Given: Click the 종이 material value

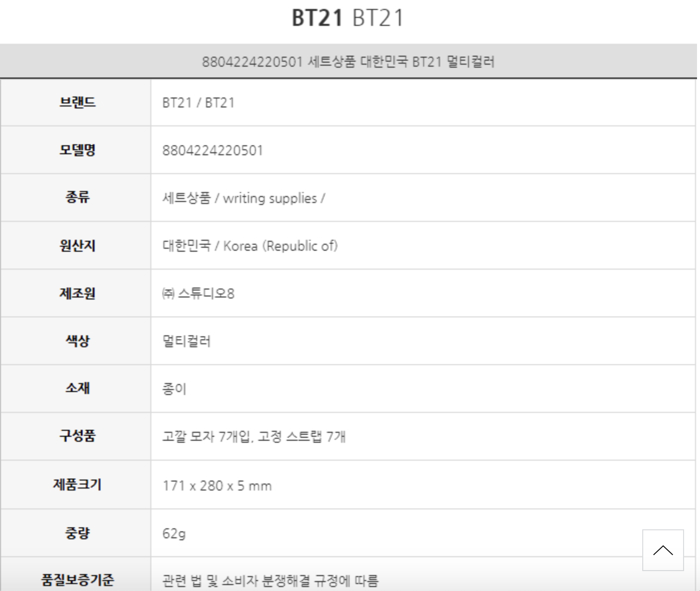Looking at the screenshot, I should click(x=174, y=389).
